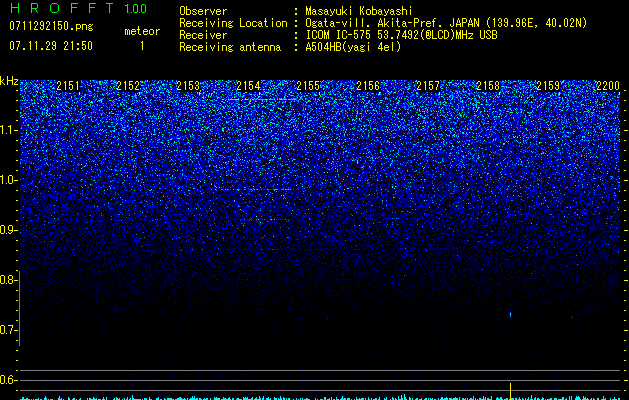Click the 2153 time marker
629x400 pixels.
tap(188, 86)
